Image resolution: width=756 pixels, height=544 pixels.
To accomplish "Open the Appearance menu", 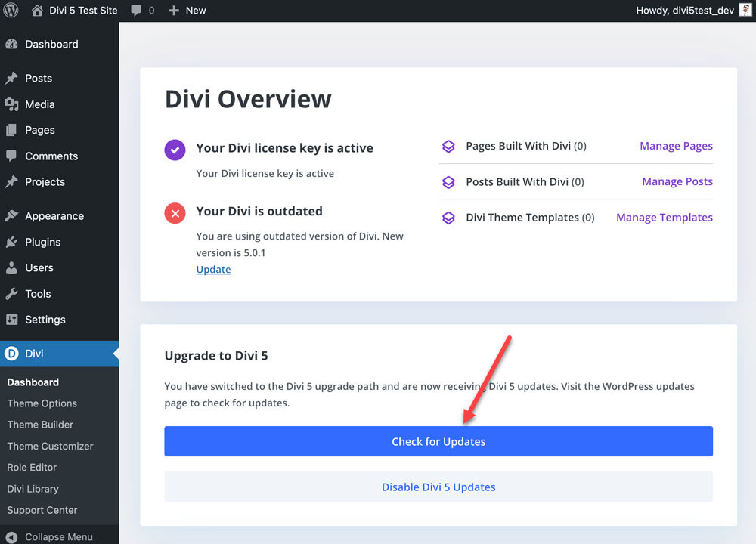I will 59,216.
